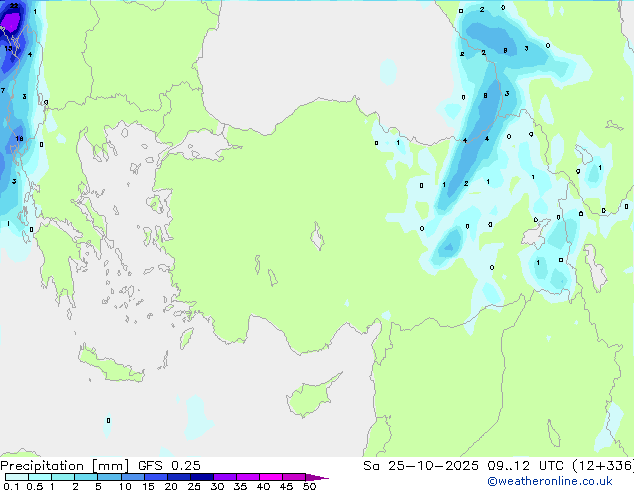Click the over-50 mm arrow on the legend
Image resolution: width=634 pixels, height=490 pixels.
(x=316, y=477)
